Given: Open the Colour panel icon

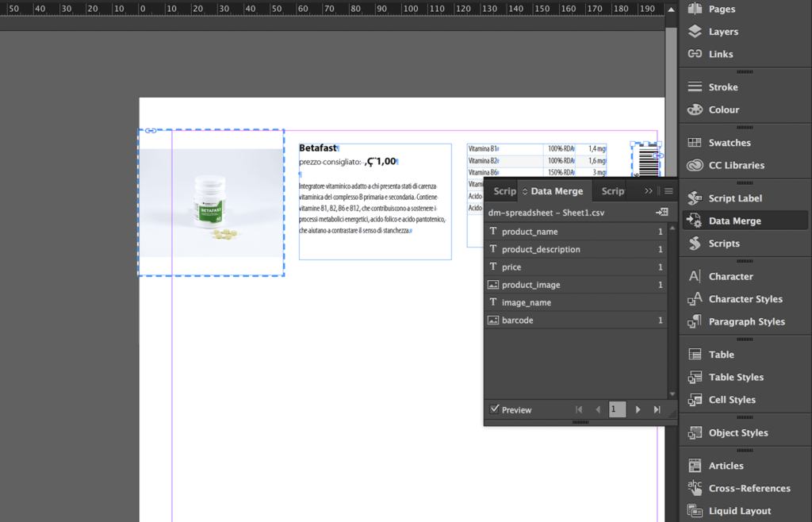Looking at the screenshot, I should point(695,109).
